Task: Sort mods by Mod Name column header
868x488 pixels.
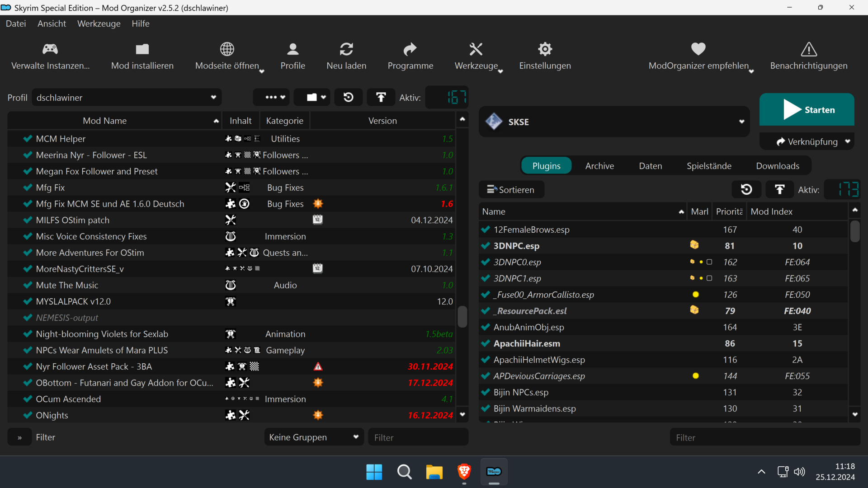Action: point(114,121)
